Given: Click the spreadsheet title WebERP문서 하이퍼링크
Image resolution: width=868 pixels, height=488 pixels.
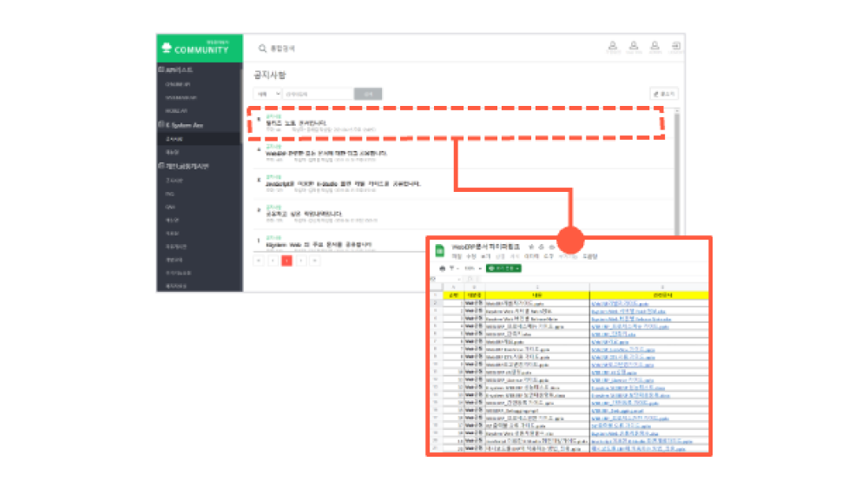Looking at the screenshot, I should [486, 247].
